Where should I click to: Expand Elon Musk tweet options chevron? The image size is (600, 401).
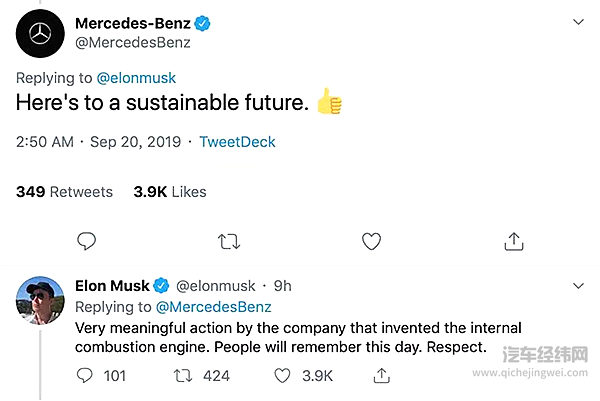pos(577,285)
